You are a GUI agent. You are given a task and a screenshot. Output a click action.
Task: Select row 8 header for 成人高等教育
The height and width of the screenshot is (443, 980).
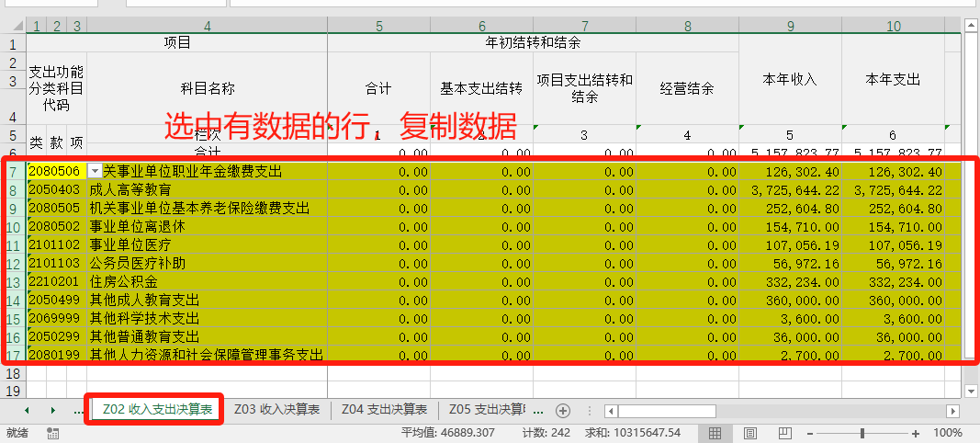pyautogui.click(x=14, y=189)
